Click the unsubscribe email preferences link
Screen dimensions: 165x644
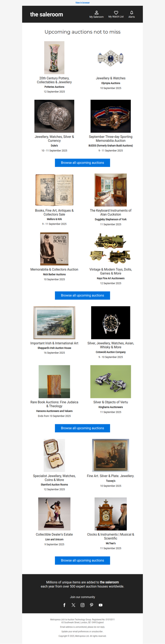(x=82, y=631)
